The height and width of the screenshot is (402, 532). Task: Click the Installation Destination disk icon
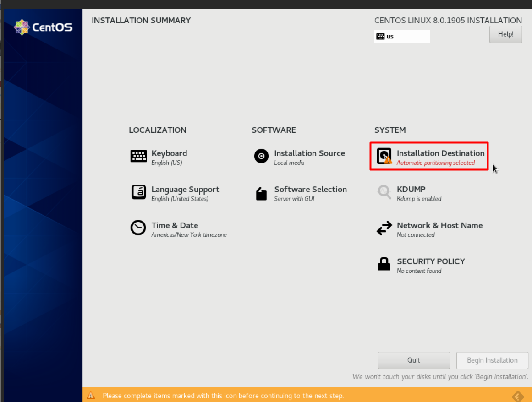pyautogui.click(x=384, y=156)
